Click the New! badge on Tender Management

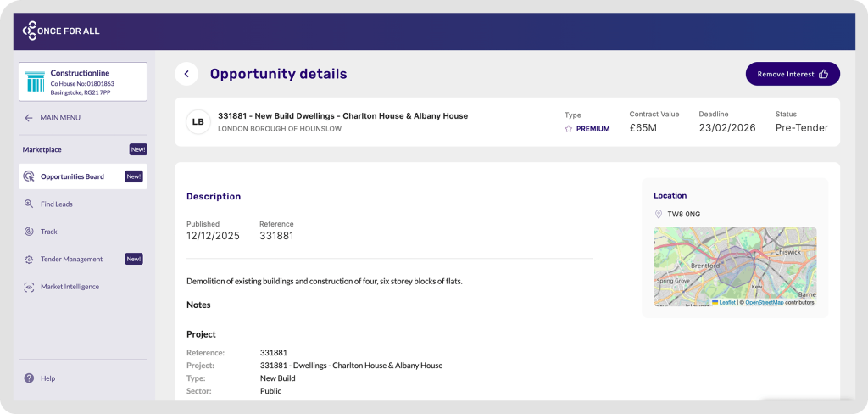tap(134, 259)
